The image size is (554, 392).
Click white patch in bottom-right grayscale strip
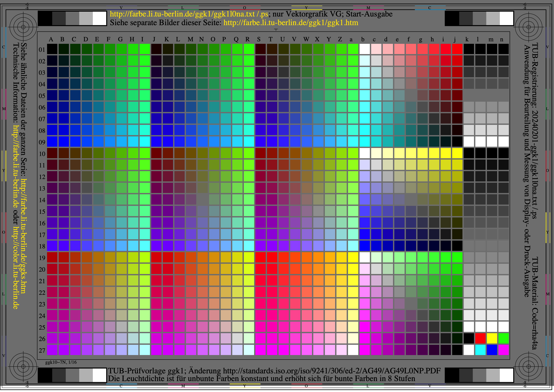coord(506,375)
